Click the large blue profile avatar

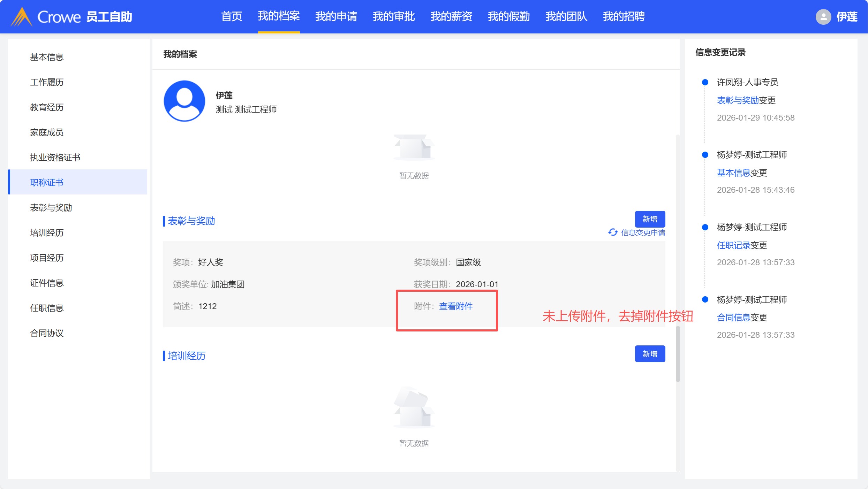[x=184, y=101]
